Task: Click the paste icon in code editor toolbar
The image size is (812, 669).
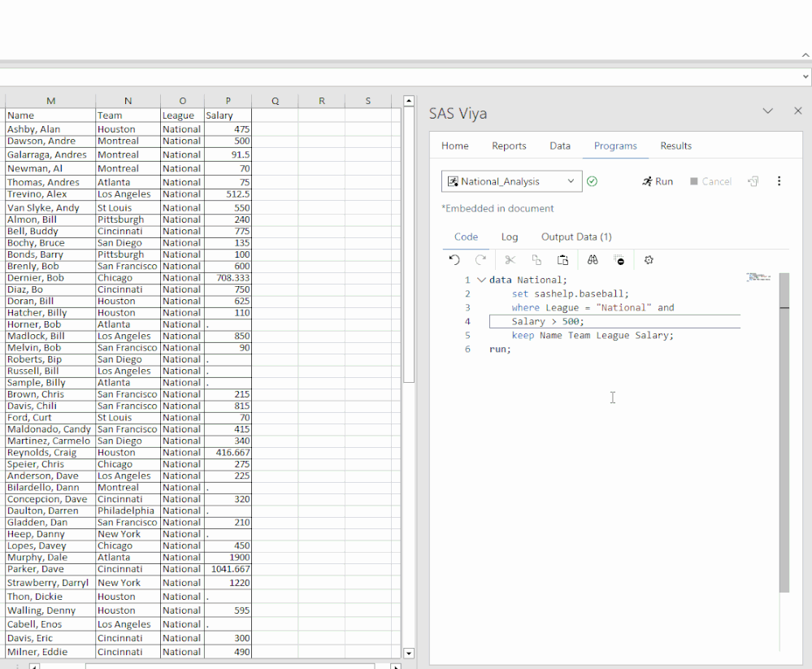Action: pyautogui.click(x=562, y=260)
